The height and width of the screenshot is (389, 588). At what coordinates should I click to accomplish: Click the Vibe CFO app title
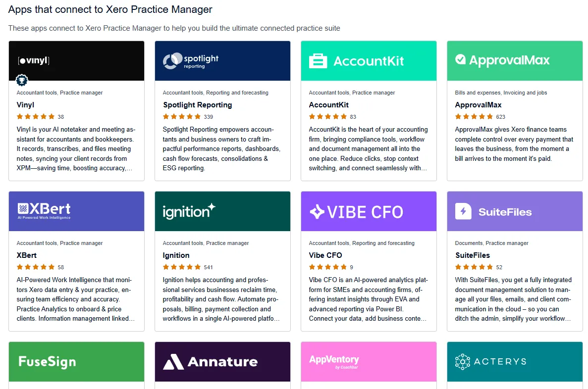coord(325,255)
